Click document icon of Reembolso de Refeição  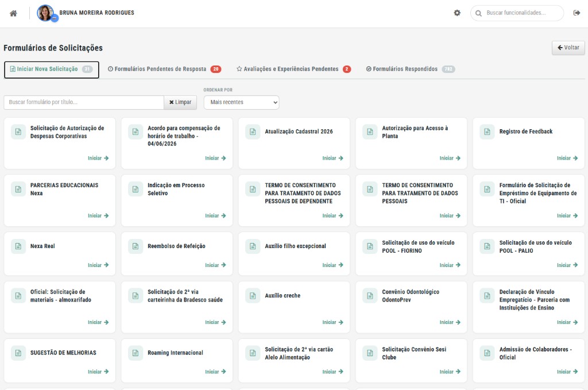point(136,246)
